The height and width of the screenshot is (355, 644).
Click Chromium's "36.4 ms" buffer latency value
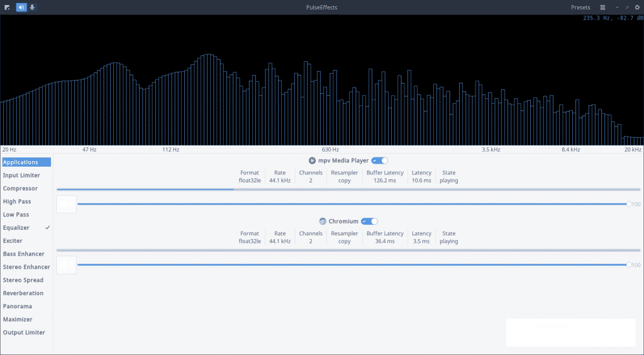pyautogui.click(x=385, y=242)
